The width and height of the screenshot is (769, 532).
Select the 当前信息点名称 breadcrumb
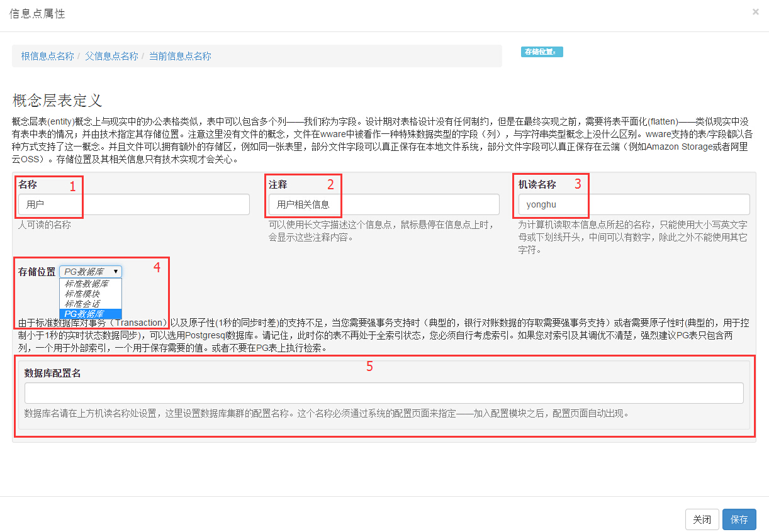click(x=180, y=56)
